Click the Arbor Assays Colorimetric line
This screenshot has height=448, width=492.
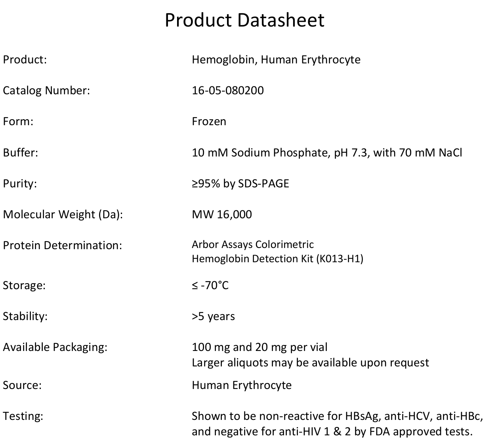[x=253, y=244]
